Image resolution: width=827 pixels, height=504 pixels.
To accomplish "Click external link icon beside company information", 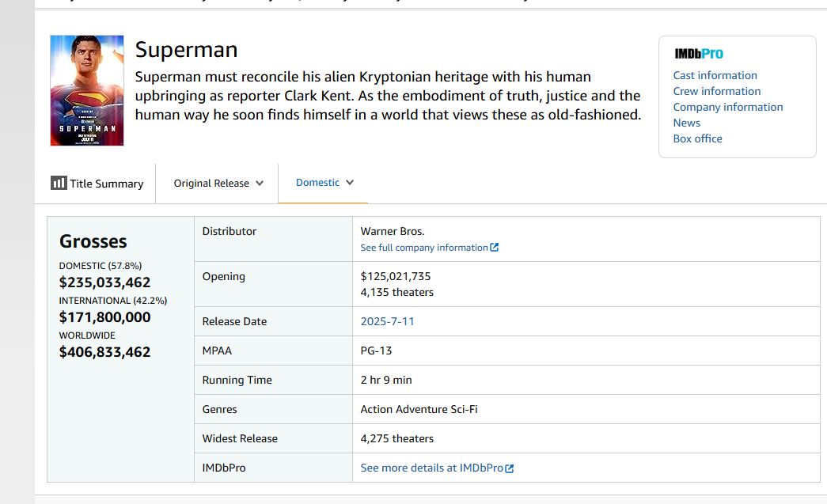I will coord(495,248).
